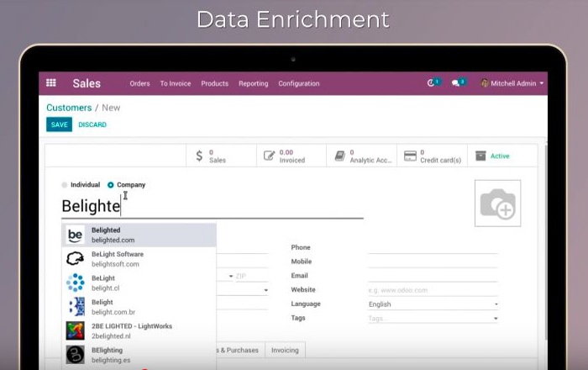The image size is (588, 370).
Task: Click the Phone input field
Action: 433,248
